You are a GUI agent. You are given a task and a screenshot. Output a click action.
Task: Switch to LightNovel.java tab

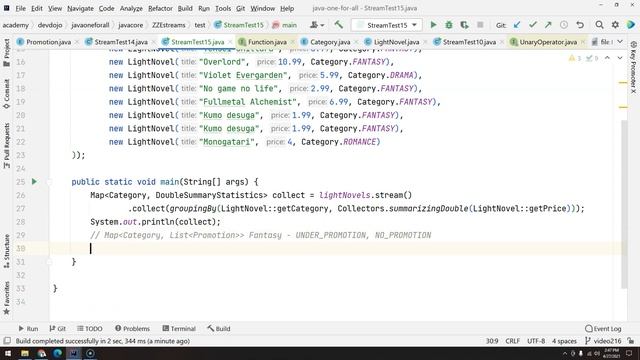(396, 42)
